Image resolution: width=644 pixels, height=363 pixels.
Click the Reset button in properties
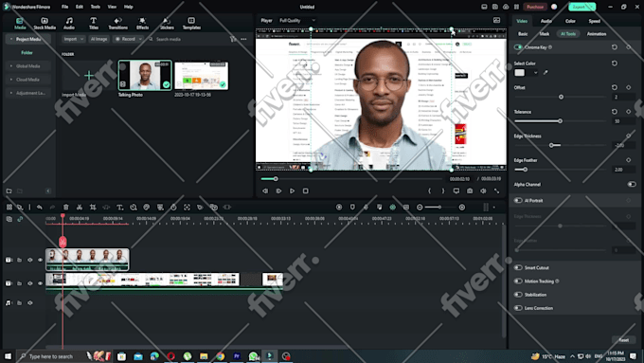pos(623,340)
